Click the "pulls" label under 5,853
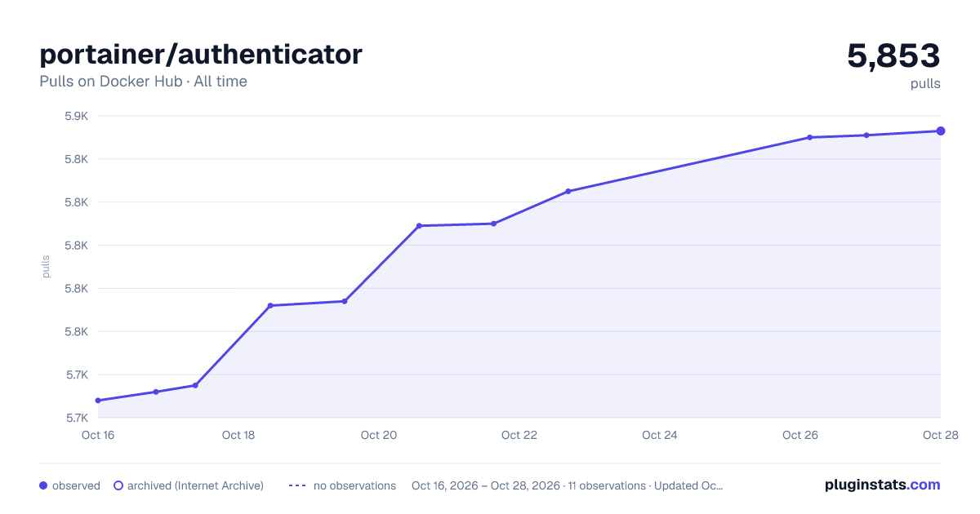The width and height of the screenshot is (980, 514). (x=925, y=84)
